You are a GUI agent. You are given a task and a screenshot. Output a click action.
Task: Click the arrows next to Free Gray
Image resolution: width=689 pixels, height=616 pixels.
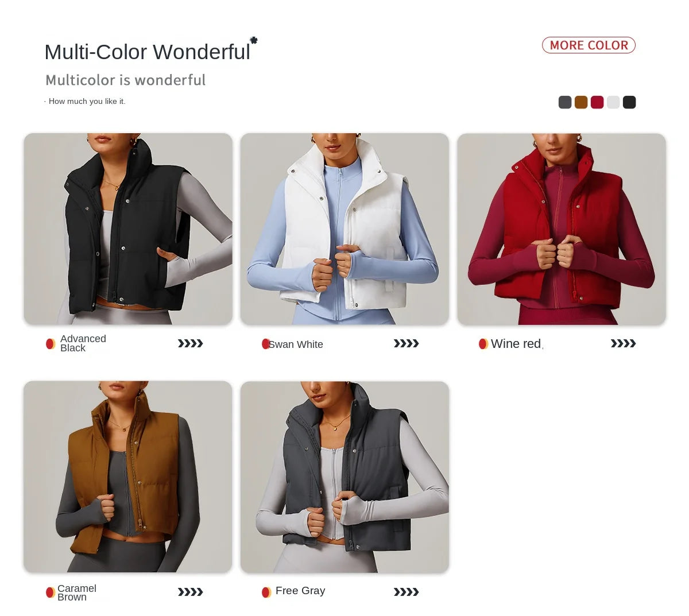tap(406, 592)
